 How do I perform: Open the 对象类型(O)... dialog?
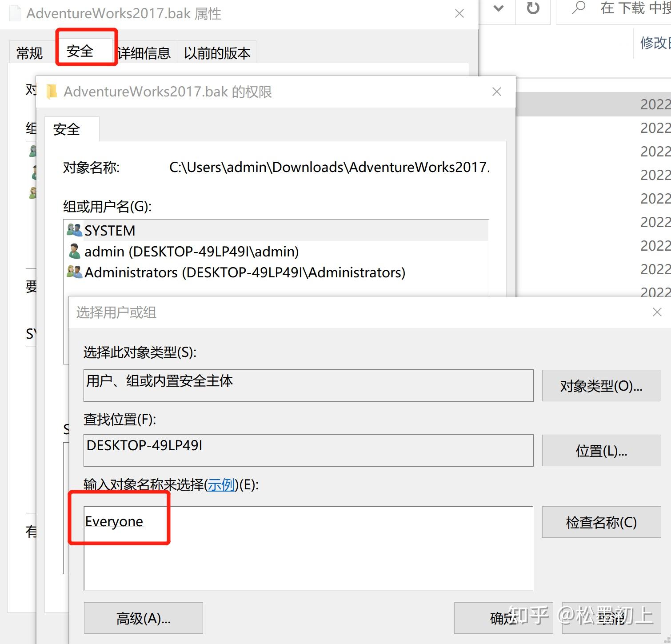pyautogui.click(x=601, y=386)
